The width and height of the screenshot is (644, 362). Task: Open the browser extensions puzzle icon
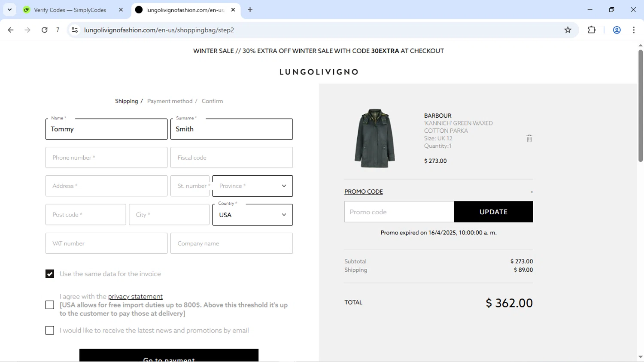pos(592,30)
